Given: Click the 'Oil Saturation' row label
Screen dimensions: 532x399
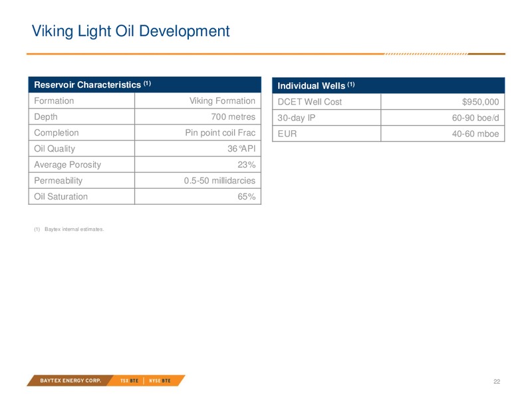Looking at the screenshot, I should (x=61, y=196).
